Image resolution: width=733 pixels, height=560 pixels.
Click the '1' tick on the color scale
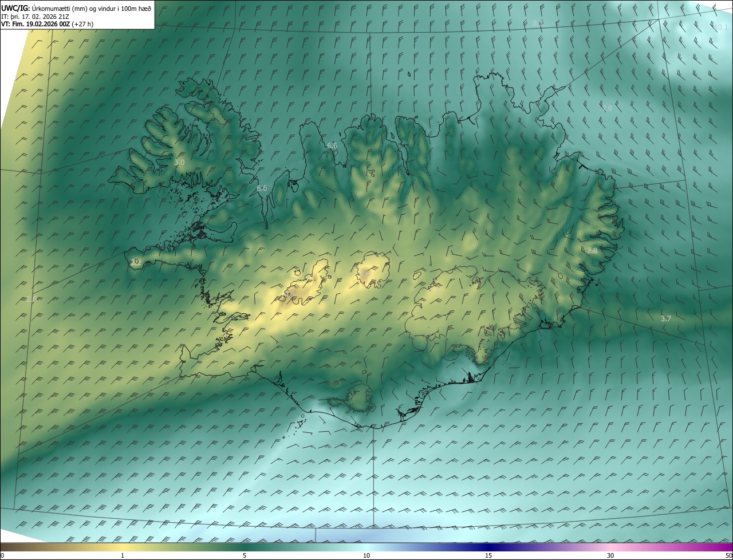pyautogui.click(x=123, y=555)
